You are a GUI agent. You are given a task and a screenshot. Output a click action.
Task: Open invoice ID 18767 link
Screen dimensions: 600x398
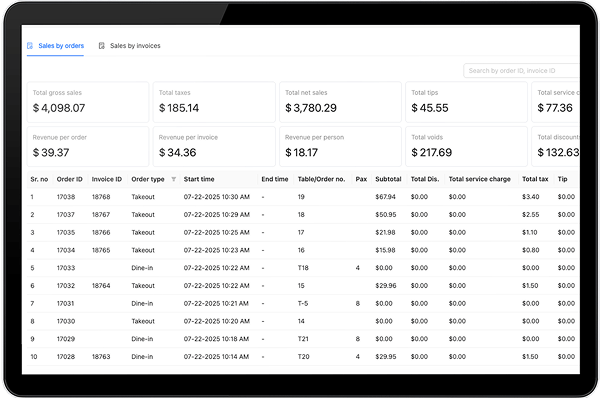pyautogui.click(x=101, y=215)
